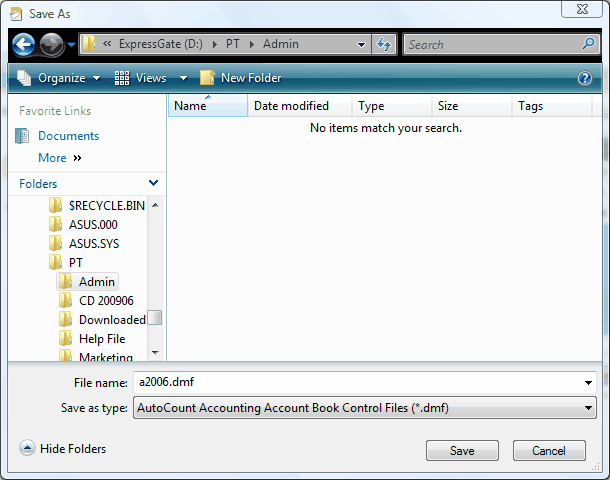Screen dimensions: 610x480
Task: Open the Views menu
Action: [151, 78]
